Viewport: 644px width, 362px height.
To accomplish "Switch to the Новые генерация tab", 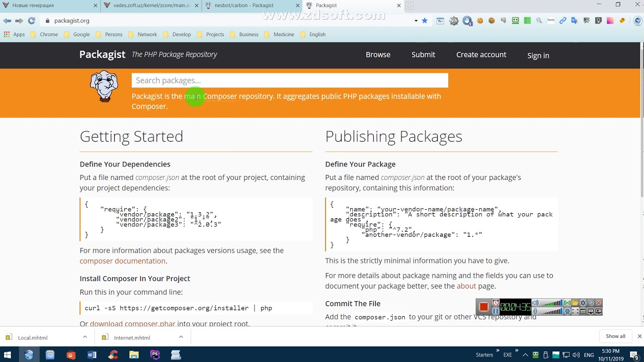I will (50, 6).
